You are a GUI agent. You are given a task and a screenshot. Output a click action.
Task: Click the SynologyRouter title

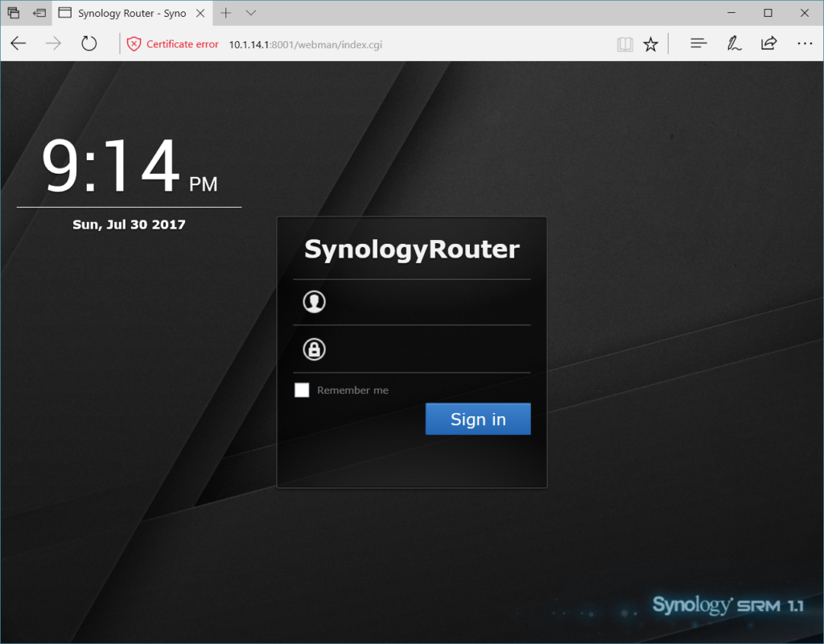(412, 250)
